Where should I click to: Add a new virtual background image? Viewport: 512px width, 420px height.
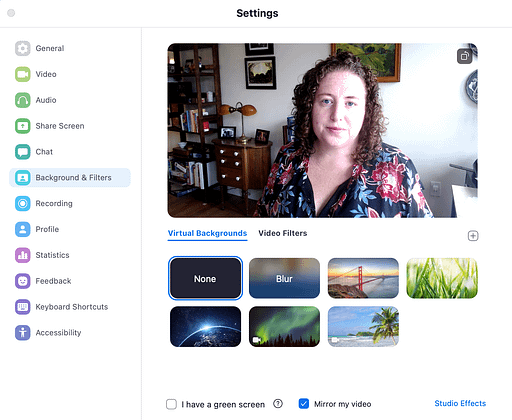pos(473,236)
